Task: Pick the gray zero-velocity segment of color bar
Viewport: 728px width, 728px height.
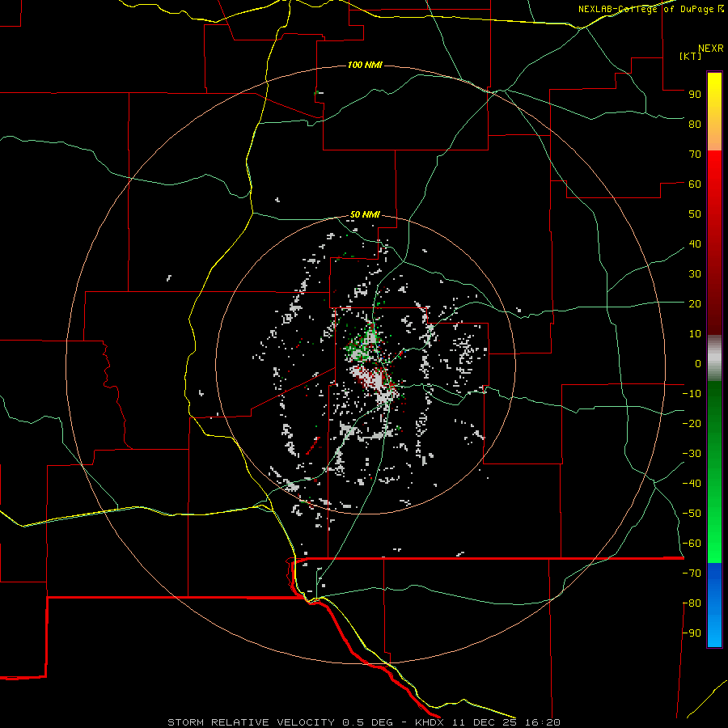Action: 714,358
